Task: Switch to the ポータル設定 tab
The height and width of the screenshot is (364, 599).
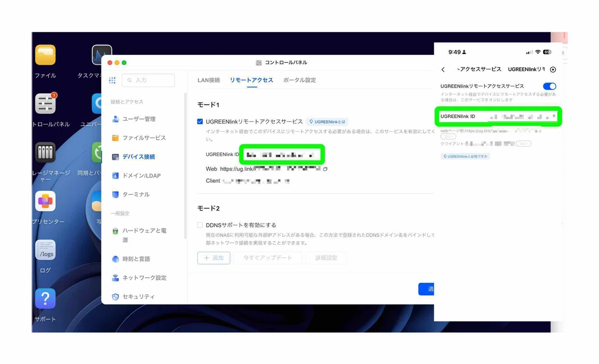Action: tap(299, 80)
